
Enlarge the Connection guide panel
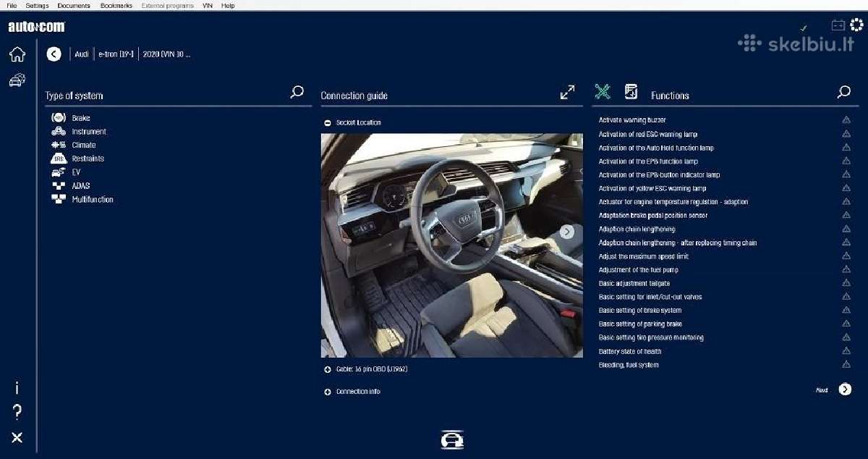point(568,93)
